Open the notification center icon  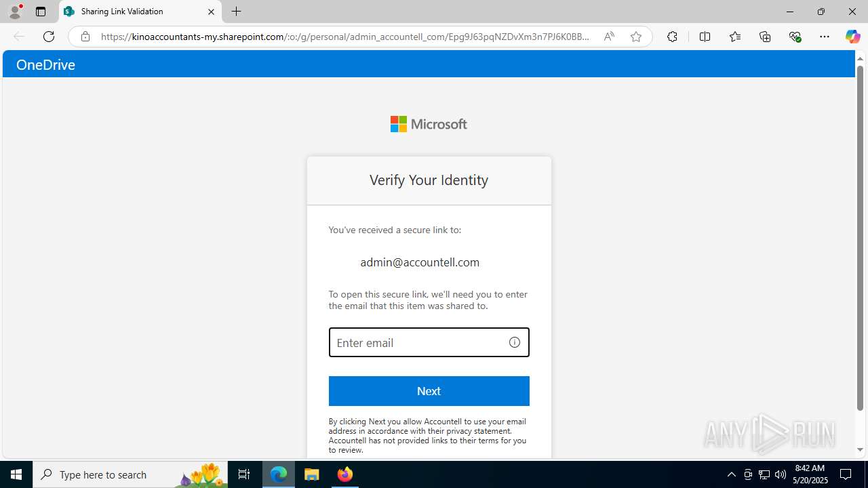point(846,474)
